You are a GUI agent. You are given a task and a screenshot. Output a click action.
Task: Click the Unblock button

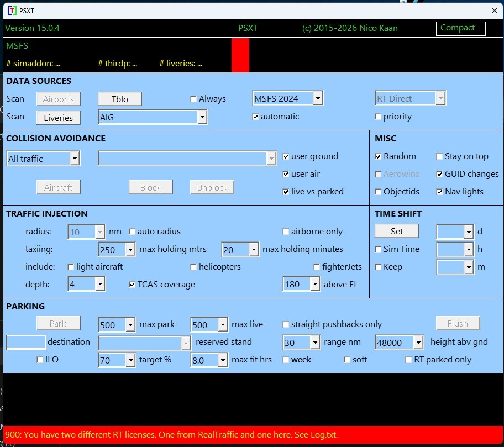[x=212, y=187]
